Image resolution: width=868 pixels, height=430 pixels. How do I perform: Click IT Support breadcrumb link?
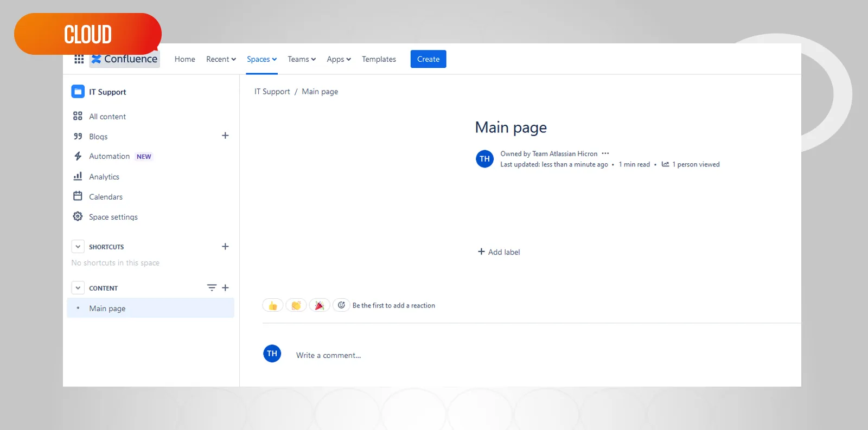click(x=272, y=92)
